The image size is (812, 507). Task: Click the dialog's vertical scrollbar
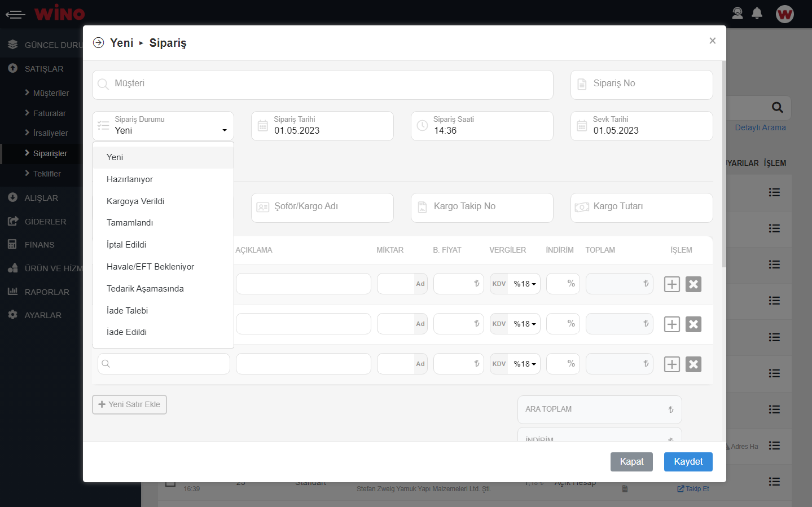point(724,164)
